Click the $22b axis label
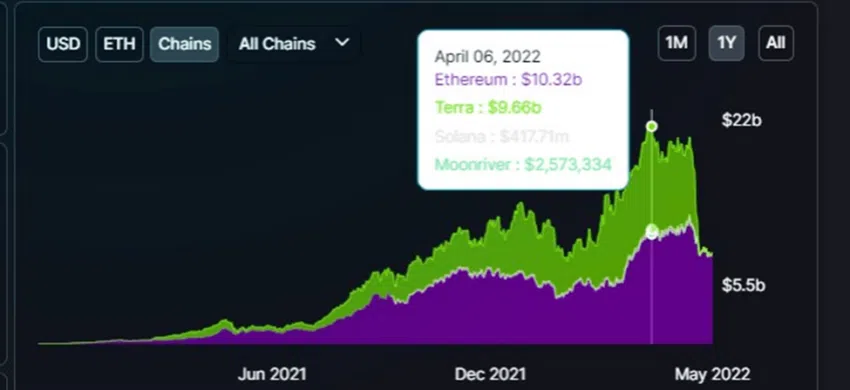This screenshot has width=850, height=390. [742, 120]
